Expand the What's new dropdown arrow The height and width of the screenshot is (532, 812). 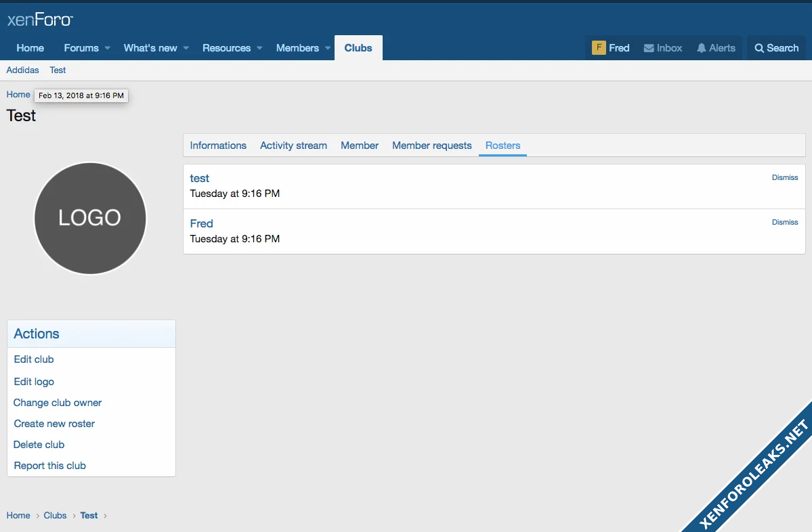coord(186,48)
